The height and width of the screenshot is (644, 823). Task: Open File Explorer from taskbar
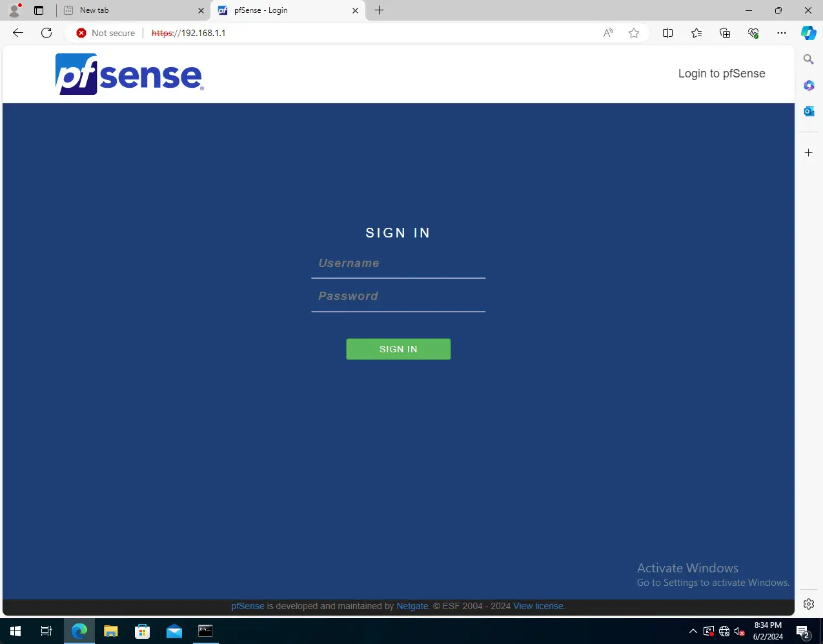[x=111, y=631]
